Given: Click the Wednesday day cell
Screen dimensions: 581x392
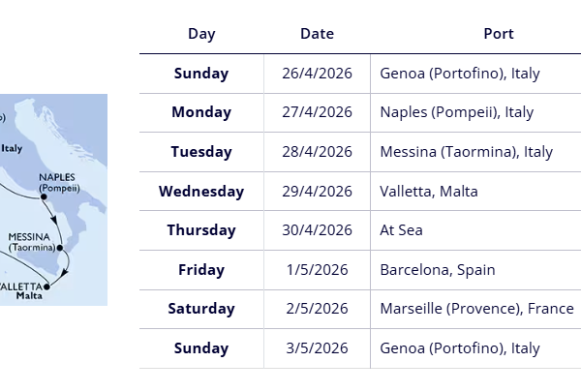Looking at the screenshot, I should [201, 192].
